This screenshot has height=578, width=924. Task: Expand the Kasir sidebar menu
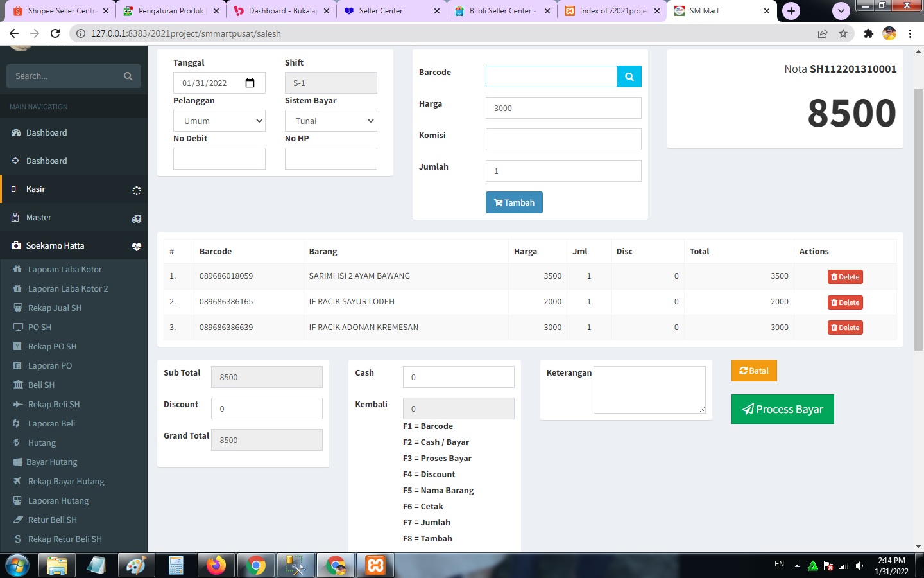coord(73,189)
